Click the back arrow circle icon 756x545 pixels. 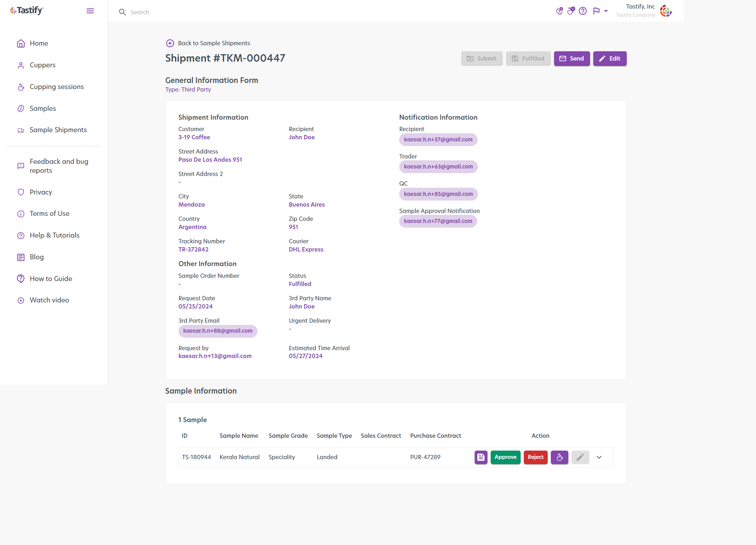(x=170, y=43)
